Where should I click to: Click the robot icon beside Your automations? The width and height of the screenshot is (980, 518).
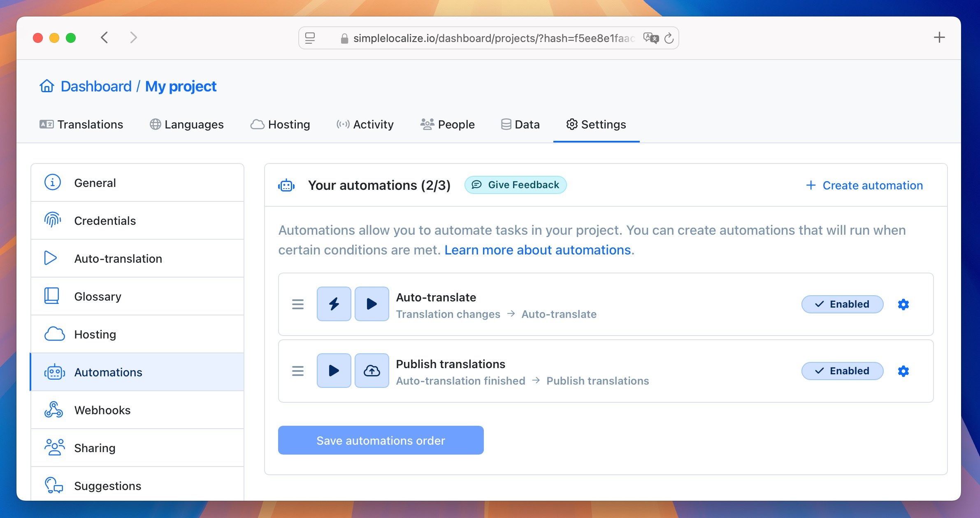point(286,186)
